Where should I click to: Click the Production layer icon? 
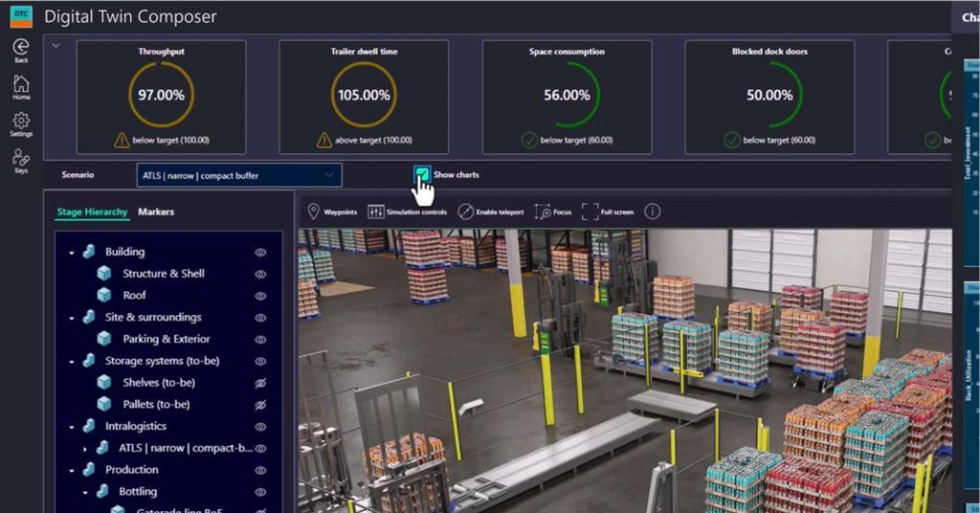[89, 469]
